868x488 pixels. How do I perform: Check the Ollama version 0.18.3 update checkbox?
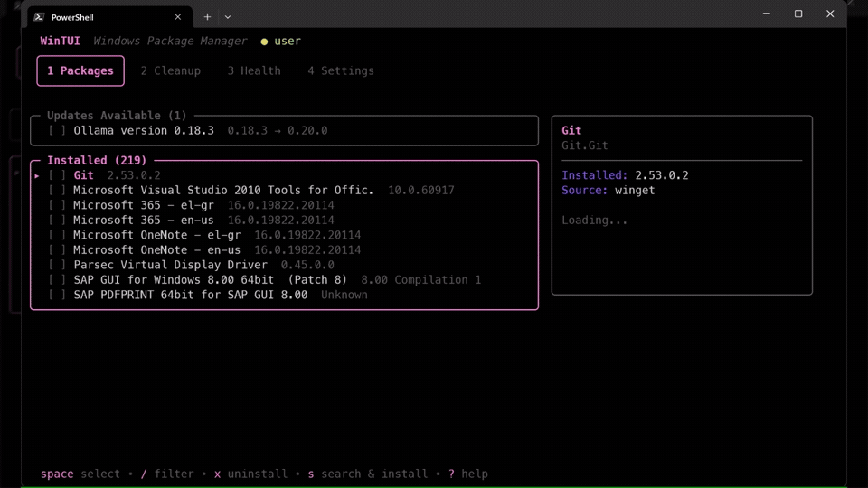(x=57, y=130)
